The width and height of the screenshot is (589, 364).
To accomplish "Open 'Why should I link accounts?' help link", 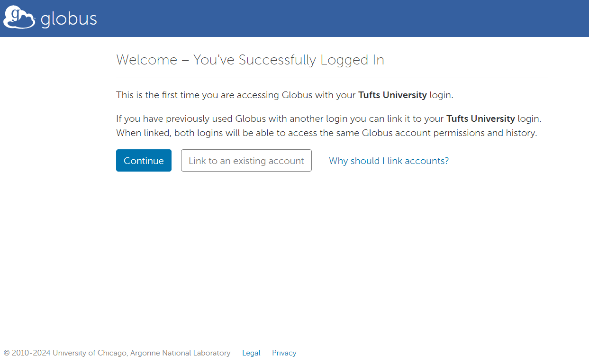I will coord(389,161).
